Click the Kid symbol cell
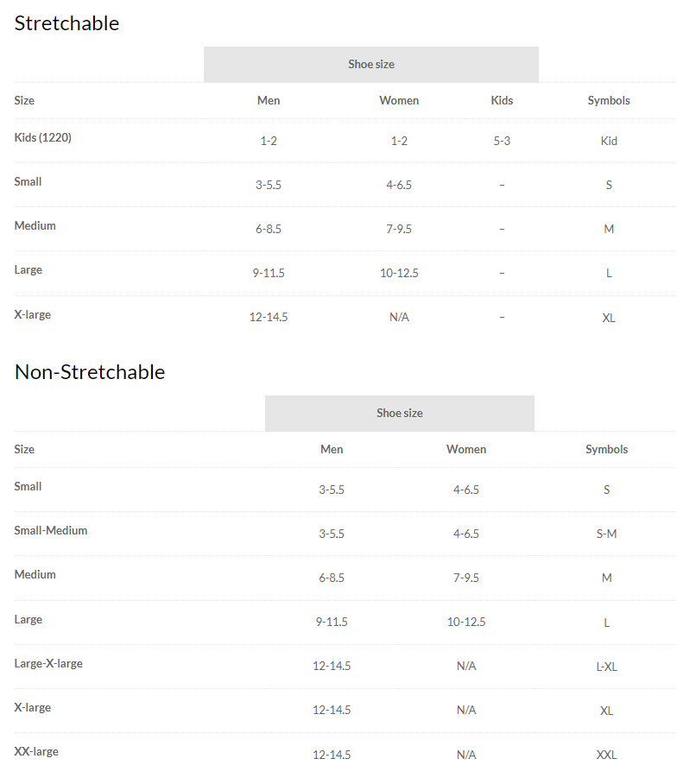677x784 pixels. coord(609,141)
